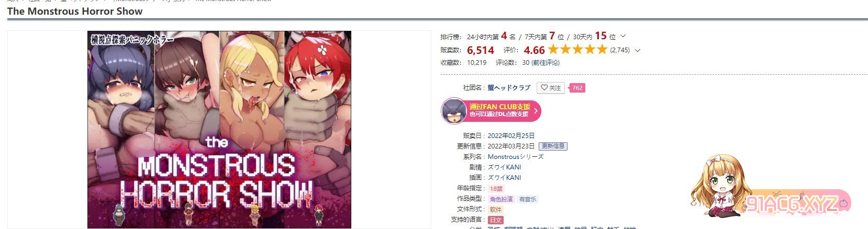
Task: Open the Monstrousシリーズ series link
Action: [x=516, y=156]
